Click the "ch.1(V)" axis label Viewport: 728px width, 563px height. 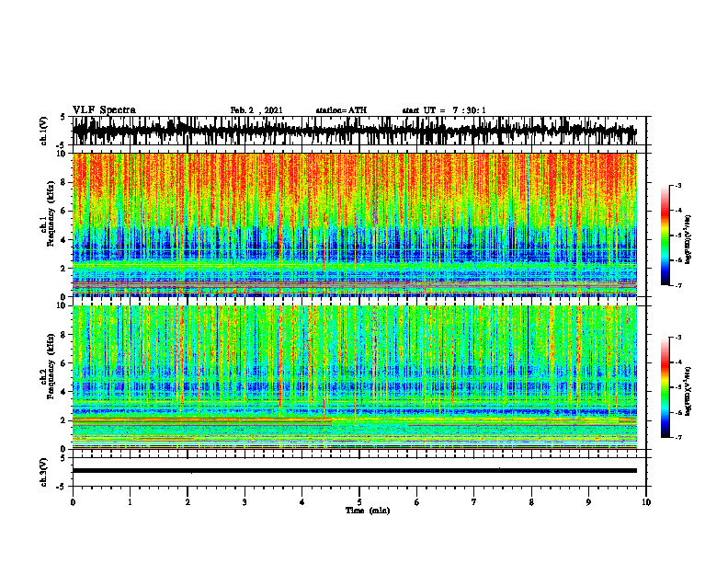[44, 131]
